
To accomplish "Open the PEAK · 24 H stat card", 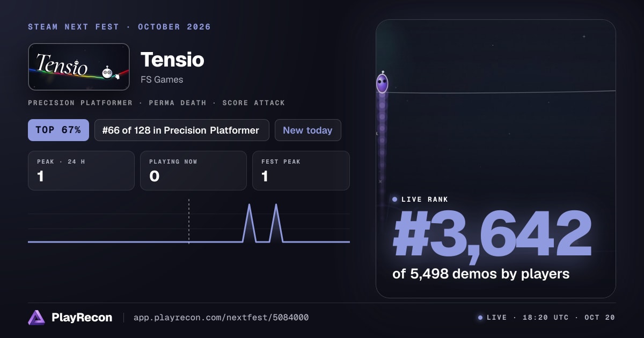I will coord(81,171).
